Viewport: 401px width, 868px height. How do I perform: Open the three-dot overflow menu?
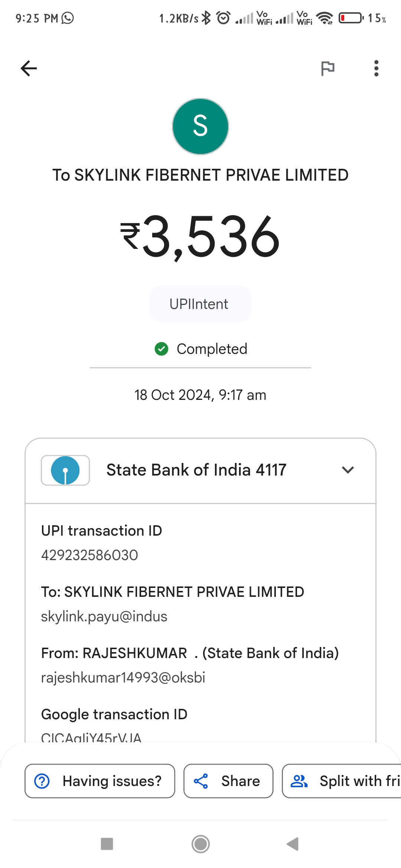(x=376, y=68)
